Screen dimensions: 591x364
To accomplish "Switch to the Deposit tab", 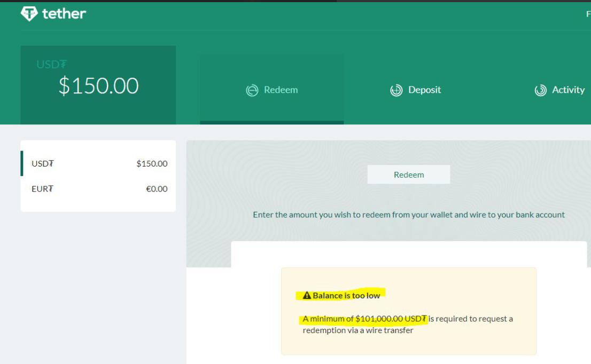I will click(x=415, y=90).
